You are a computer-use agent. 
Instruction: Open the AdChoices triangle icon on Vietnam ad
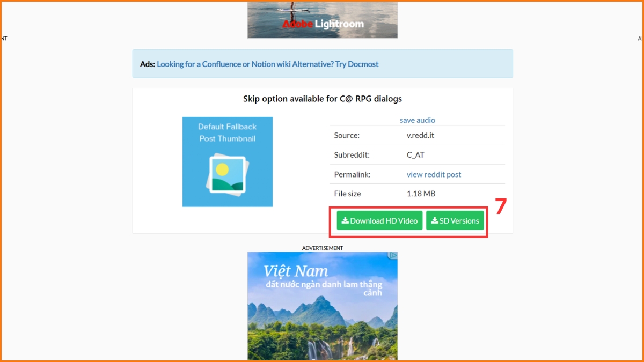click(x=393, y=255)
